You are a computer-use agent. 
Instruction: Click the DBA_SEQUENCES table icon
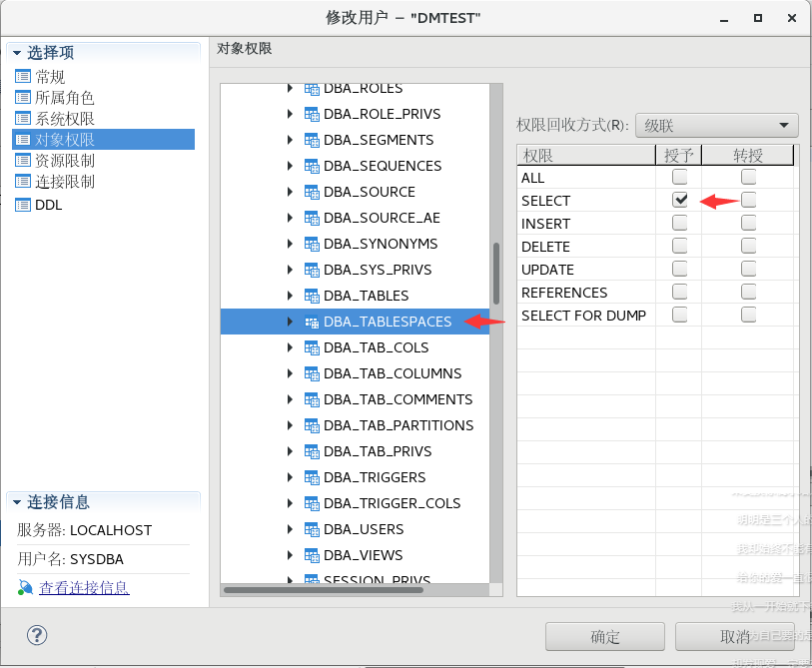[312, 166]
